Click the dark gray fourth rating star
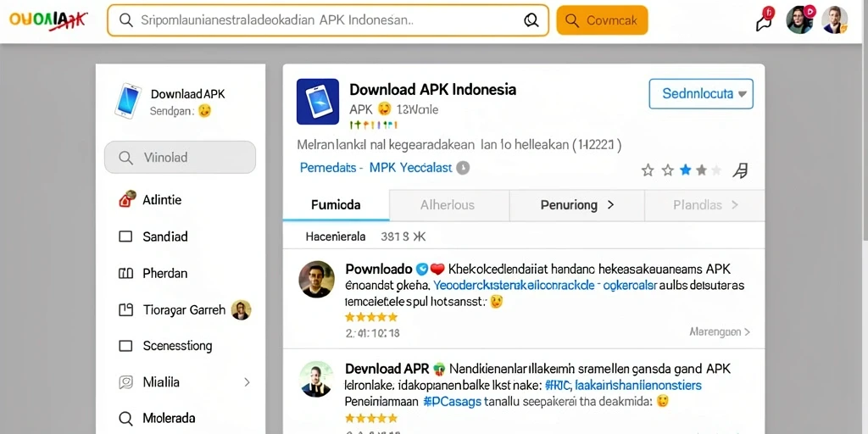Screen dimensions: 868x434 (x=701, y=170)
